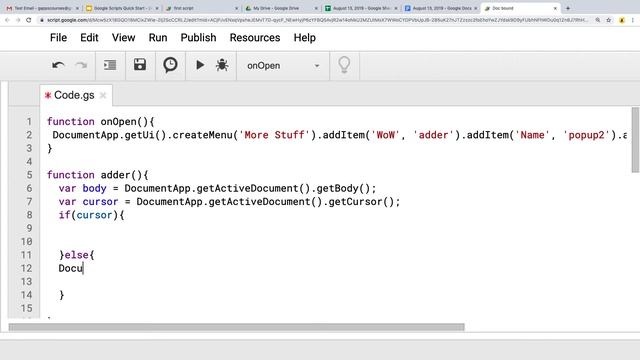Run the selected function with play icon
The image size is (640, 360).
pyautogui.click(x=200, y=64)
